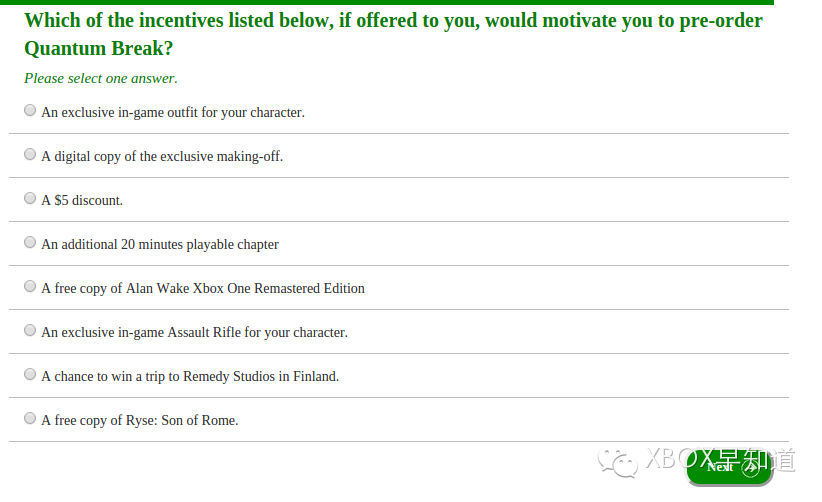Choose the digital making-off copy radio button
Image resolution: width=822 pixels, height=502 pixels.
(x=30, y=154)
